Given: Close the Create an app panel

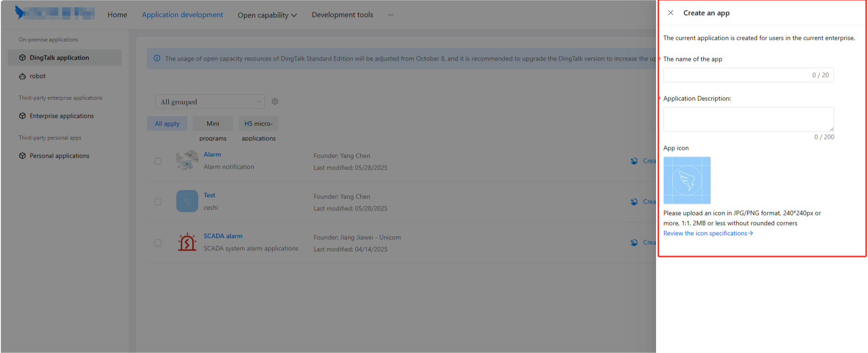Looking at the screenshot, I should [670, 13].
